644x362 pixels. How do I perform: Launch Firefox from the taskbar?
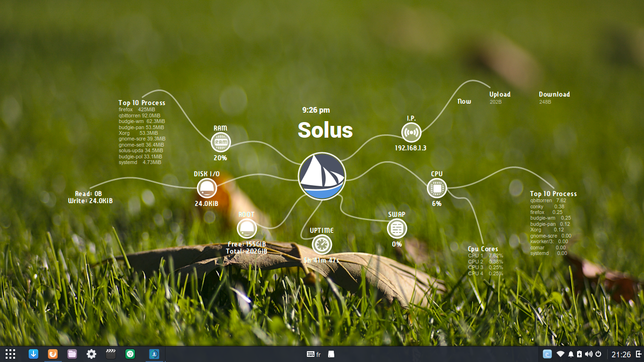pos(53,354)
